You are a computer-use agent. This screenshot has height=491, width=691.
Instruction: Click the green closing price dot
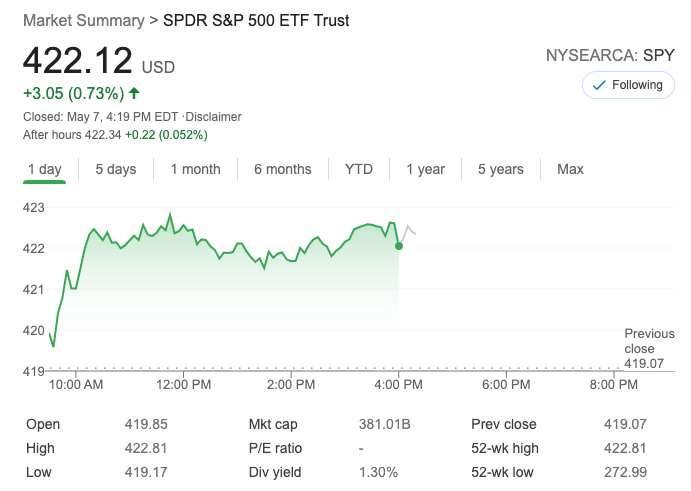tap(399, 245)
